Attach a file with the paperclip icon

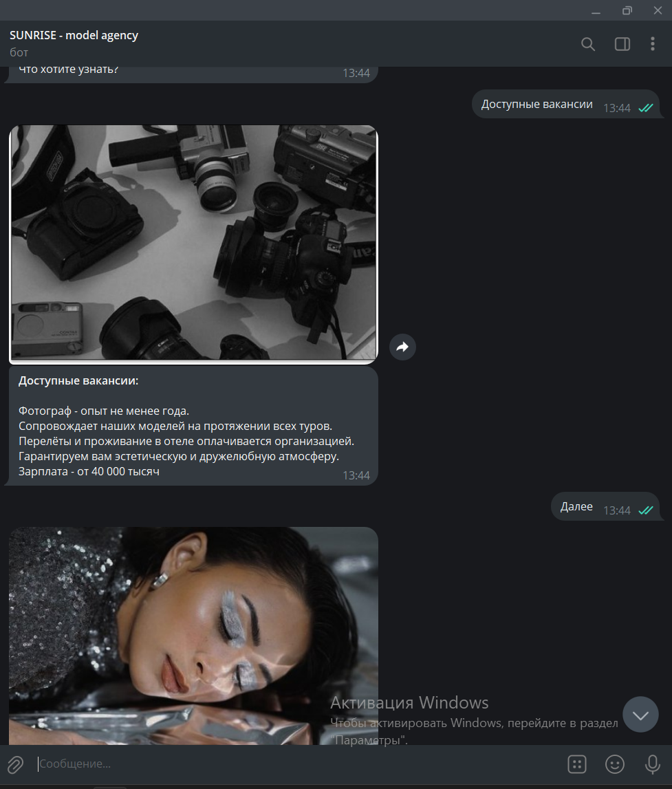pyautogui.click(x=15, y=764)
